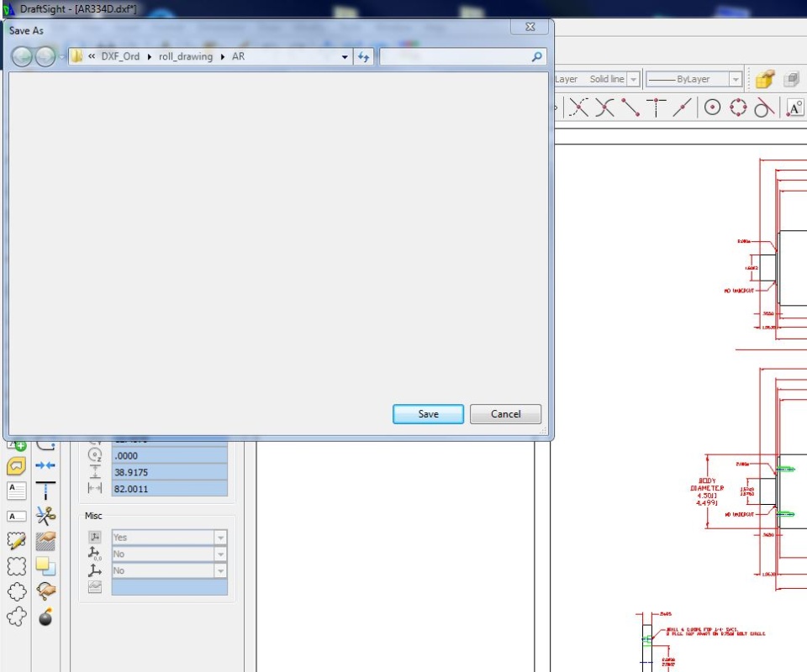The image size is (807, 672).
Task: Cancel the Save As dialog
Action: click(505, 414)
